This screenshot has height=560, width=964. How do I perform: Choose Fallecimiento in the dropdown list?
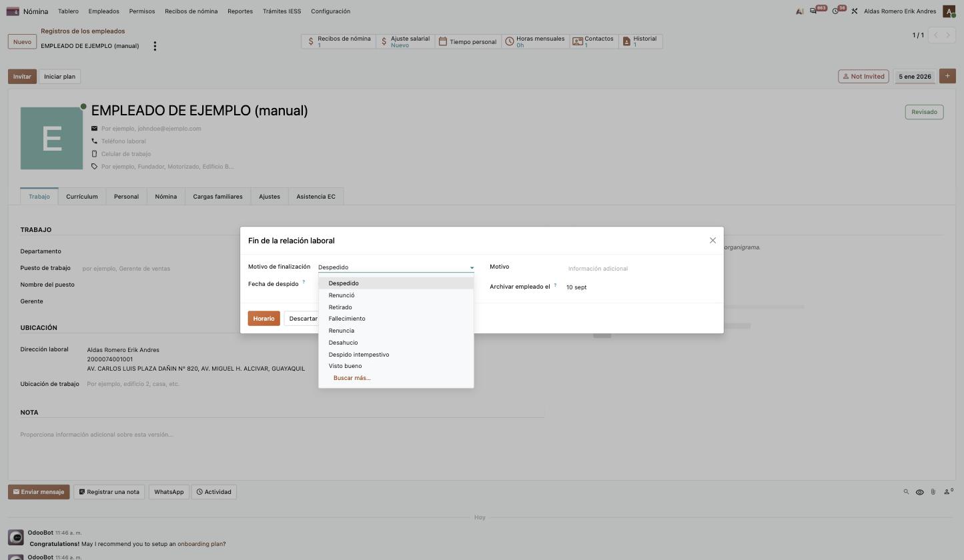pyautogui.click(x=396, y=319)
